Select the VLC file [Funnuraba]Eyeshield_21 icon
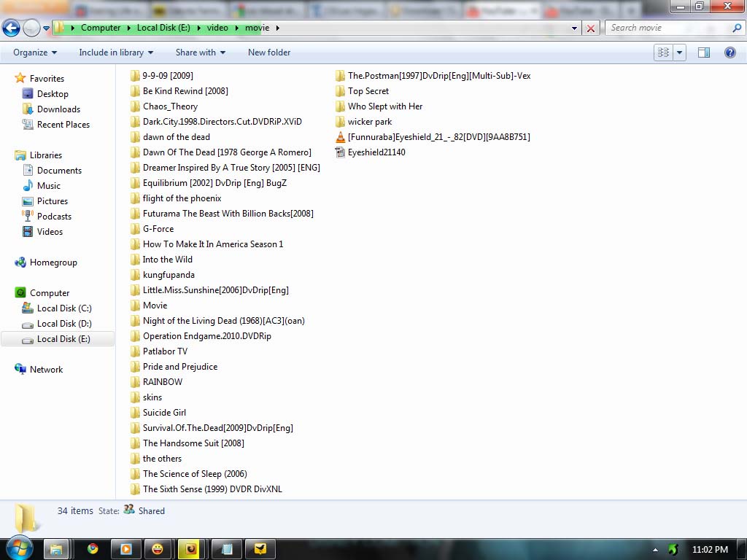 point(340,137)
